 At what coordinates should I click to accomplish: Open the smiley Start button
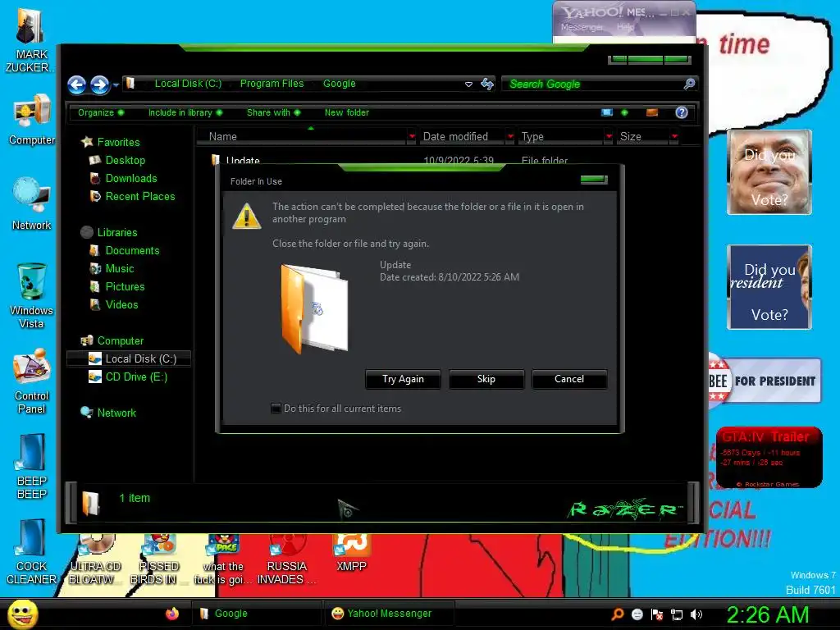pos(22,614)
